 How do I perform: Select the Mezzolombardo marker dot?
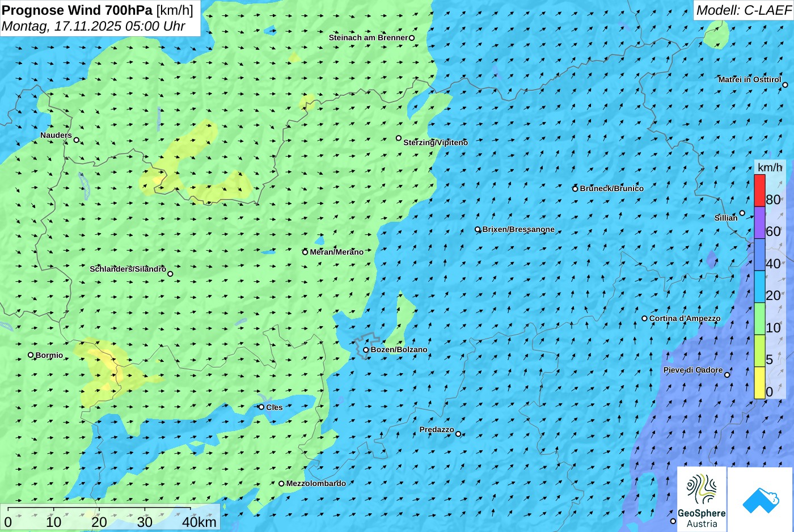(281, 484)
